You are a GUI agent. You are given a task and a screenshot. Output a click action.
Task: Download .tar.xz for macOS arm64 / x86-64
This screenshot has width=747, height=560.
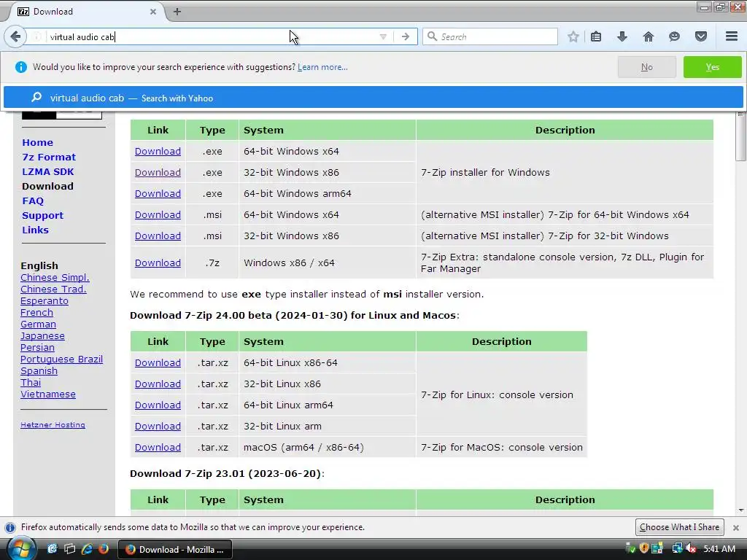pyautogui.click(x=158, y=448)
